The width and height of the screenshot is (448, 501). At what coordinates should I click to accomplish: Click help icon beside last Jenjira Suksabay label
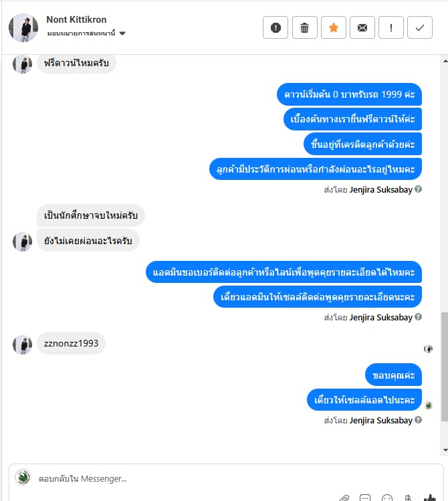click(x=418, y=420)
